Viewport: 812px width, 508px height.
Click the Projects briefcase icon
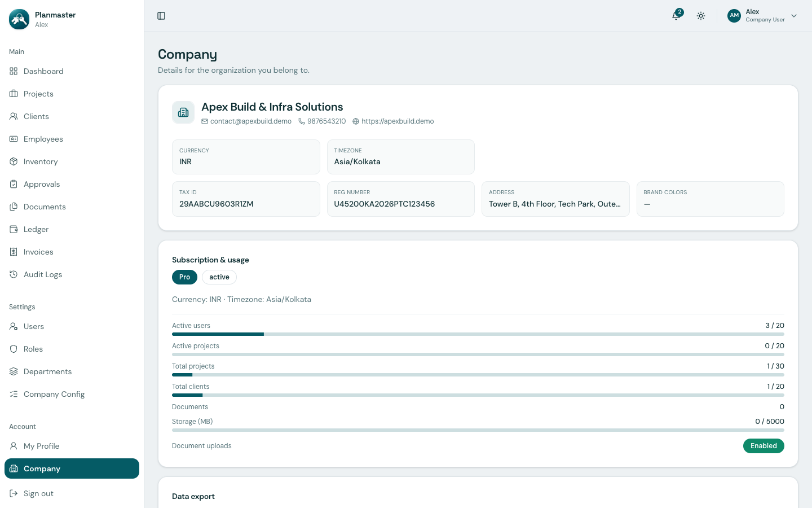click(14, 94)
